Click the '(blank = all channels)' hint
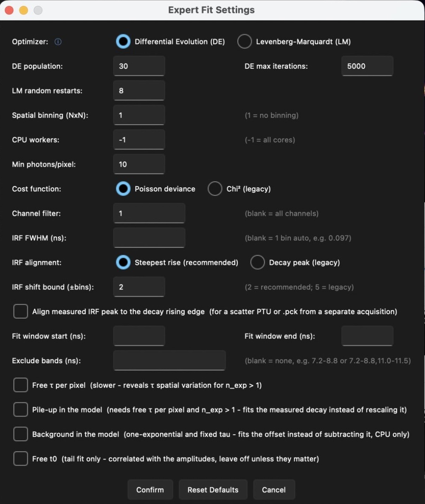 (x=281, y=214)
